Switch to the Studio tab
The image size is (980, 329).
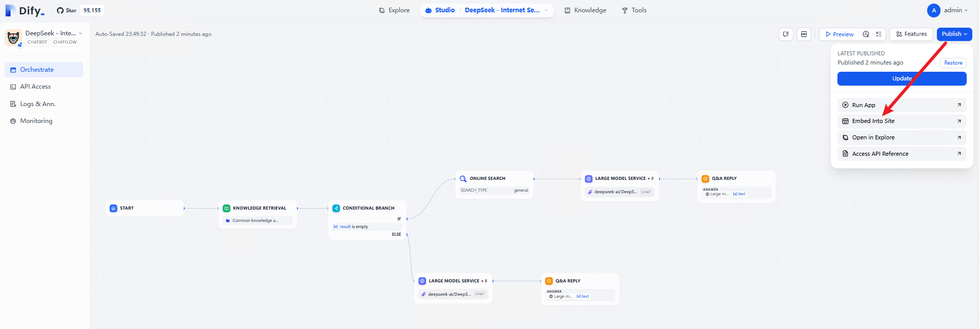point(440,10)
